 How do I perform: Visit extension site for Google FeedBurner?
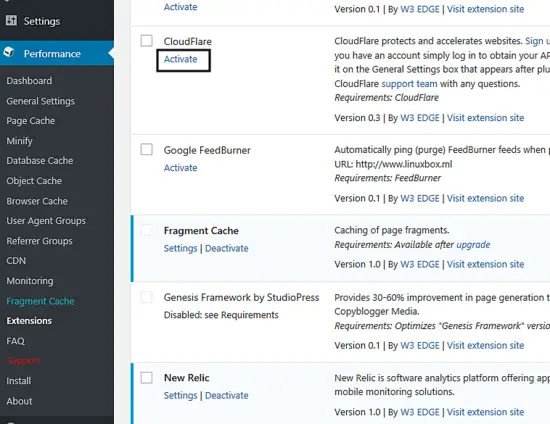pyautogui.click(x=485, y=198)
